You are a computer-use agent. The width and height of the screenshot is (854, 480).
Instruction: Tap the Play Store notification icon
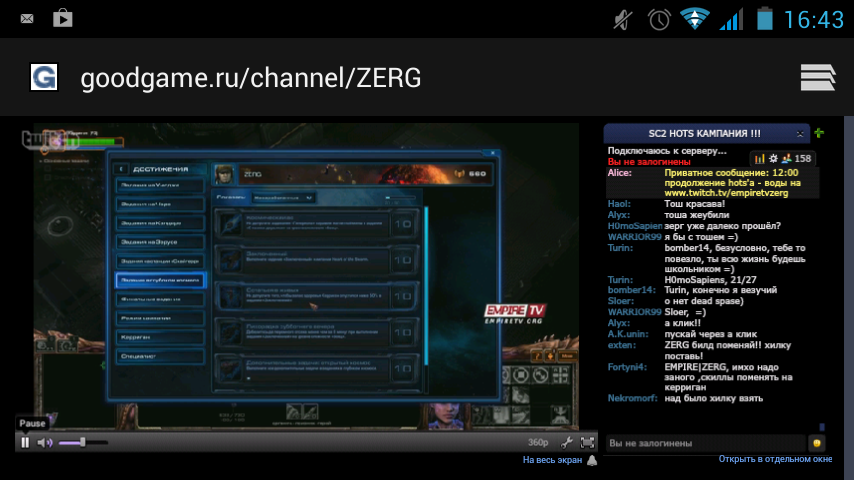[63, 19]
